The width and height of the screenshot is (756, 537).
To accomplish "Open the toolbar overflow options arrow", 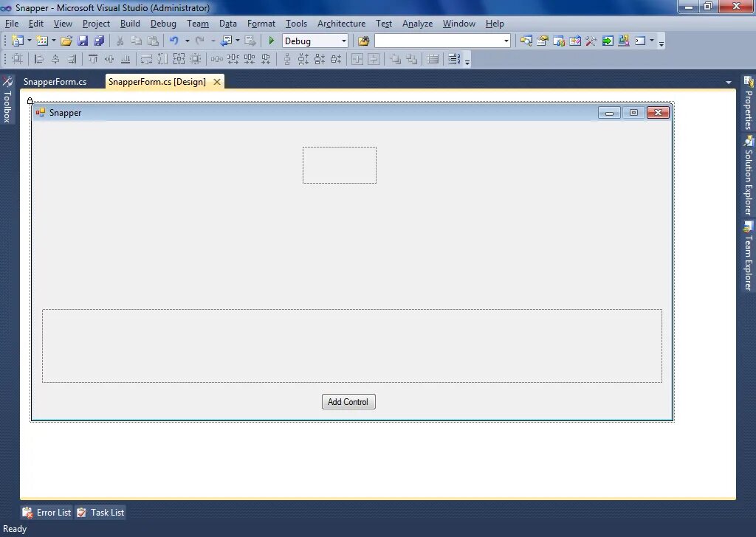I will [661, 44].
